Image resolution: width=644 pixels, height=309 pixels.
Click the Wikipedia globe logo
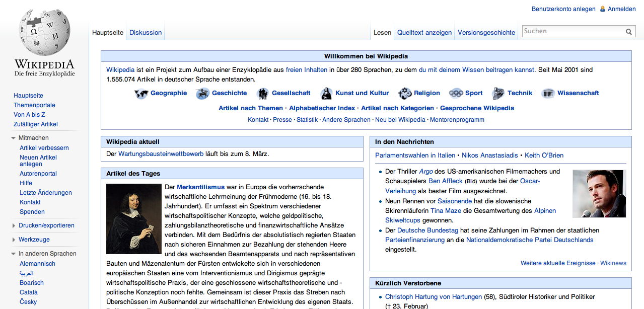(44, 34)
